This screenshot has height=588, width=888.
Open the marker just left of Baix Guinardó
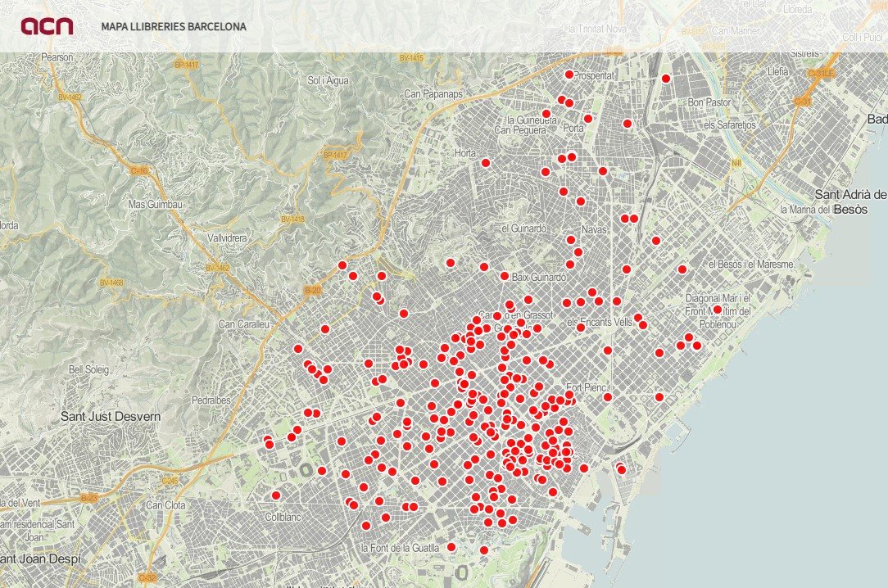pyautogui.click(x=504, y=276)
